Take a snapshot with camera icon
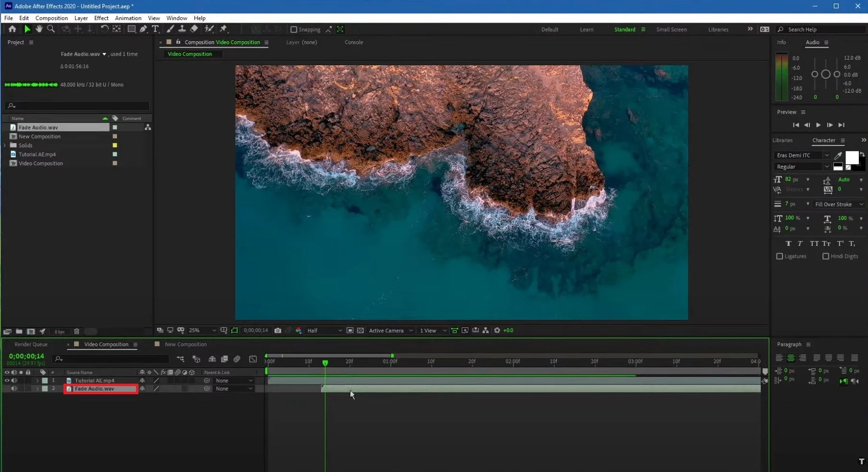This screenshot has height=472, width=868. [278, 330]
